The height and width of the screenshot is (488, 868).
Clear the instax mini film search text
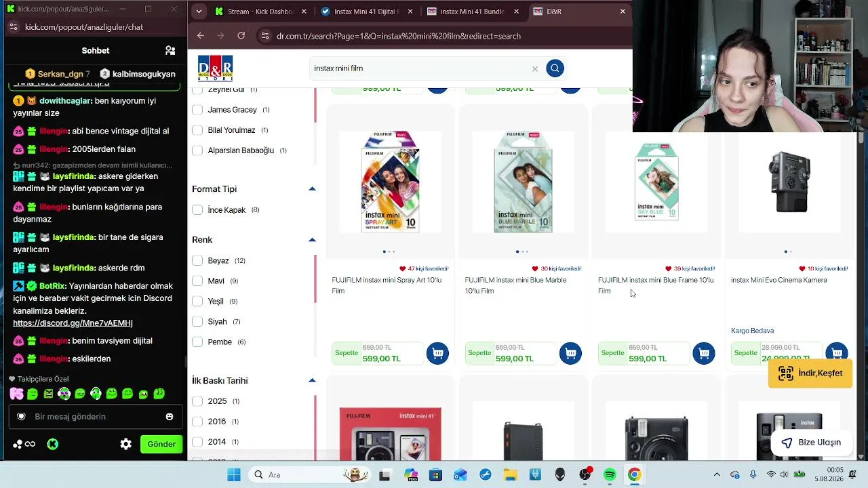pyautogui.click(x=535, y=68)
